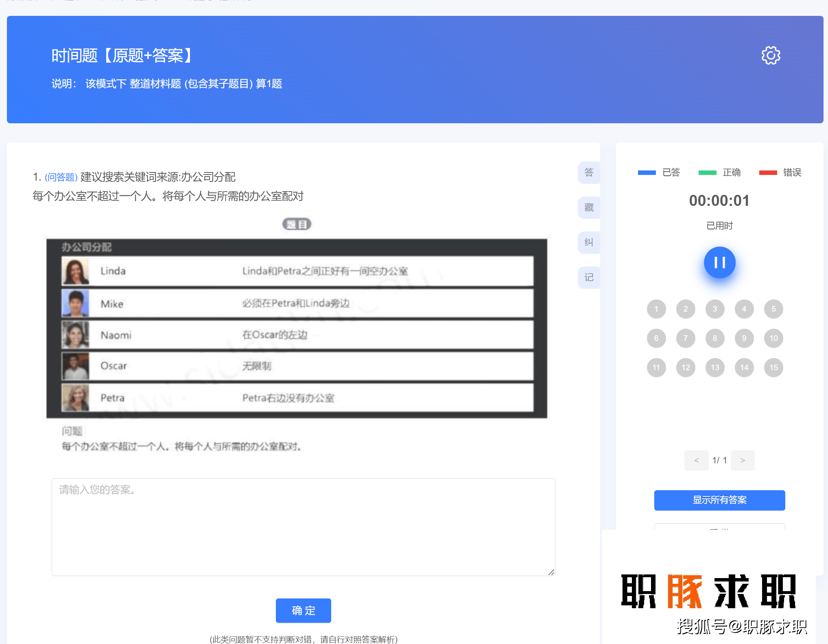Select question number 12 circle

(686, 367)
